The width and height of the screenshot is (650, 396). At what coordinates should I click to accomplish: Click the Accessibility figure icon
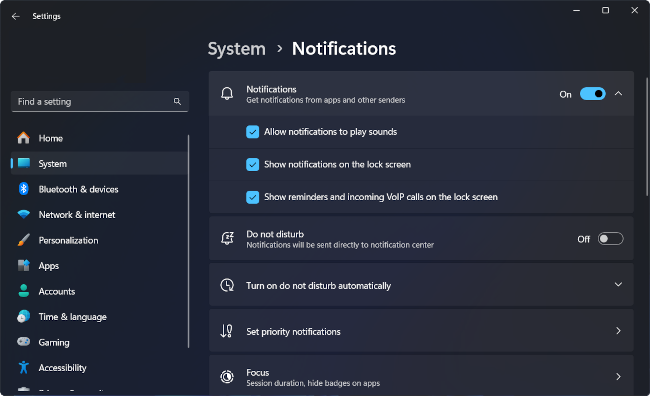tap(24, 367)
